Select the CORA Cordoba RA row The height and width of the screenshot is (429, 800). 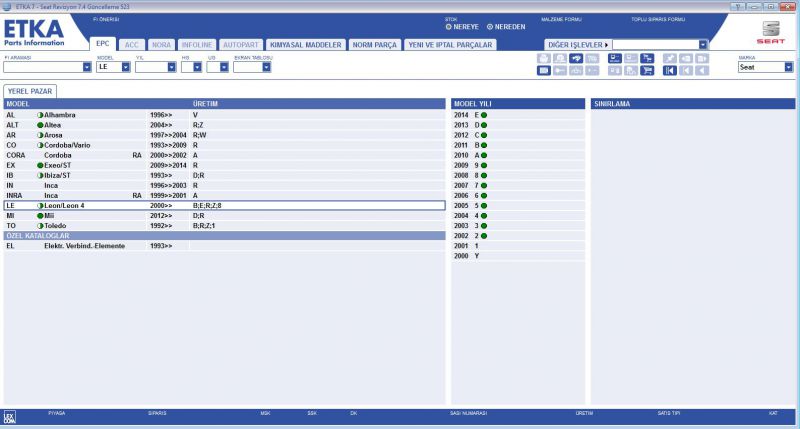[x=224, y=156]
